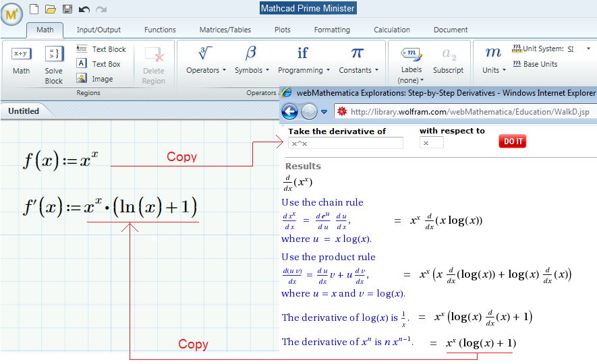Switch to the Input/Output ribbon tab

pyautogui.click(x=98, y=30)
